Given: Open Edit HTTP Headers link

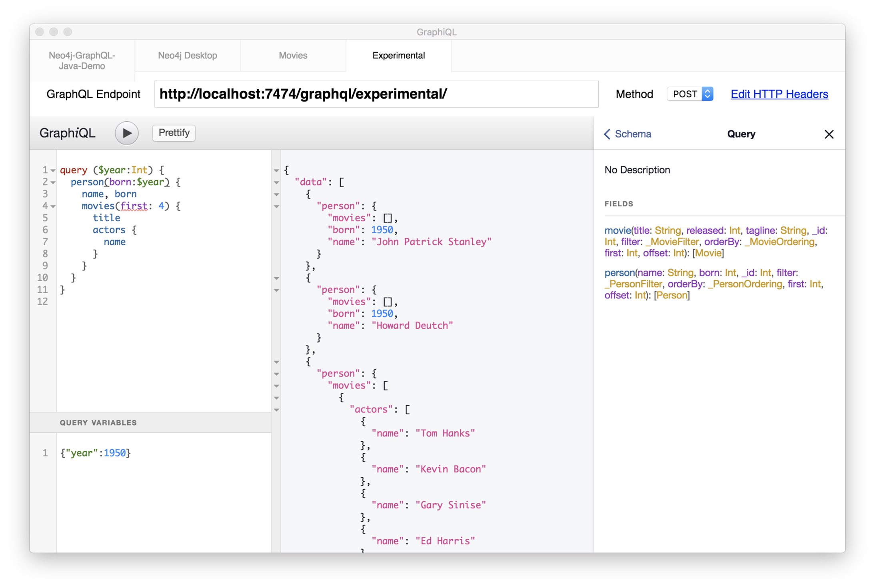Looking at the screenshot, I should 779,94.
